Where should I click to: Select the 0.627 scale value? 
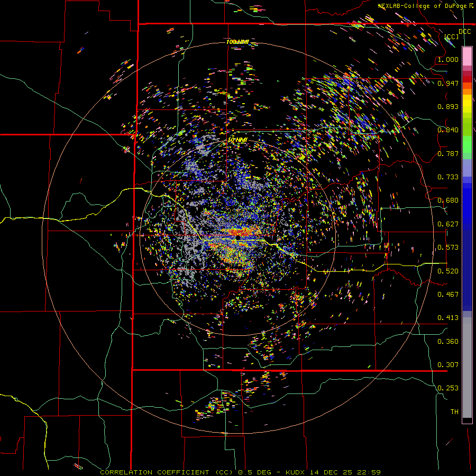click(448, 224)
